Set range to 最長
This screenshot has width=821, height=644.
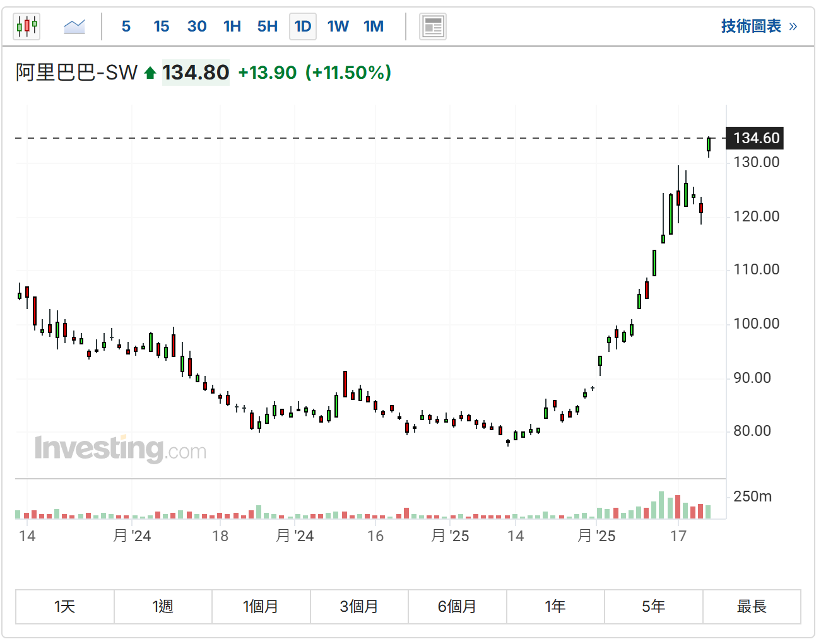coord(752,607)
